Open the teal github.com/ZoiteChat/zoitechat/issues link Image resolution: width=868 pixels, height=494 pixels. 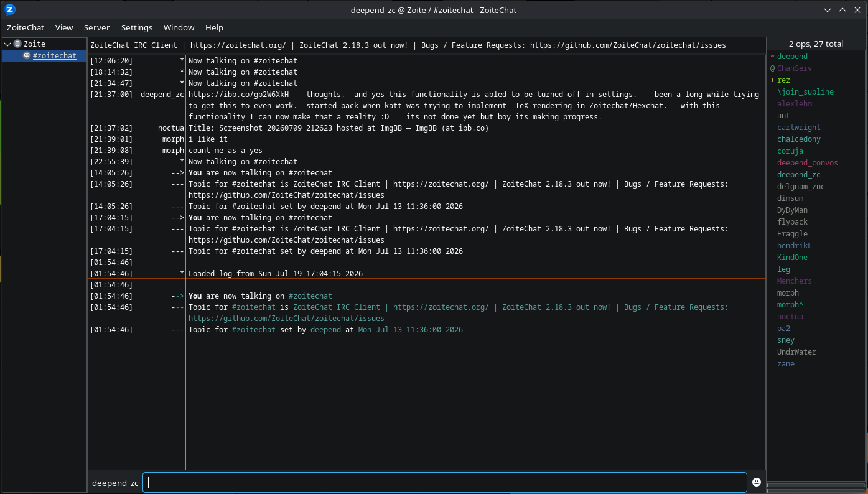point(286,319)
